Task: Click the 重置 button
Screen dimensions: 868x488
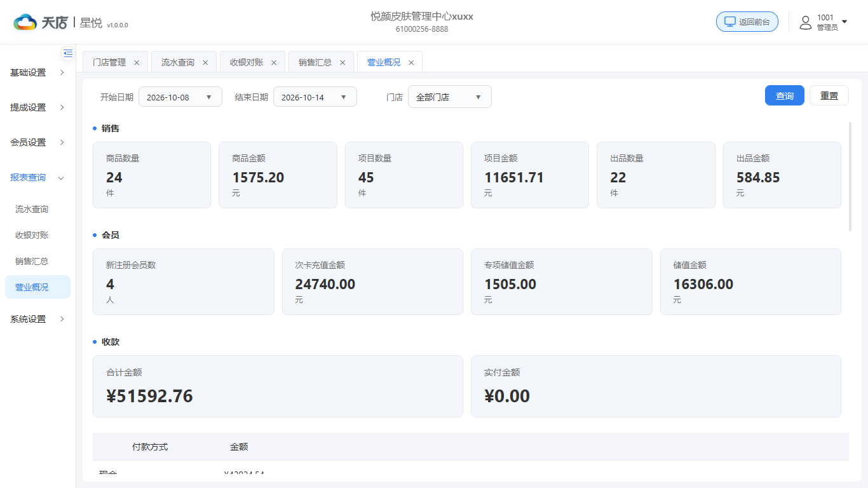Action: pos(829,95)
